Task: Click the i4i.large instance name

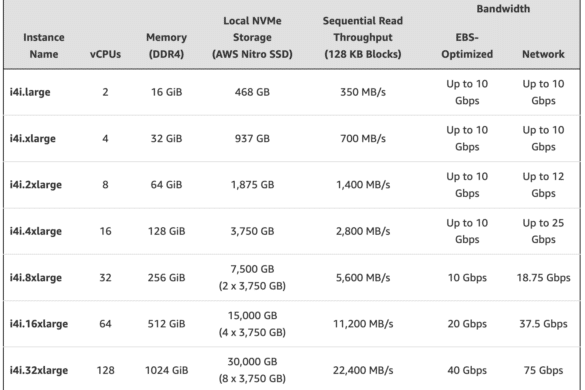Action: point(30,92)
